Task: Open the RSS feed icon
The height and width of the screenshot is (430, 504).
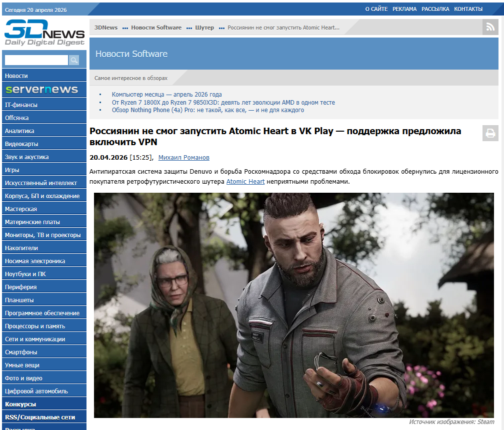Action: 490,27
